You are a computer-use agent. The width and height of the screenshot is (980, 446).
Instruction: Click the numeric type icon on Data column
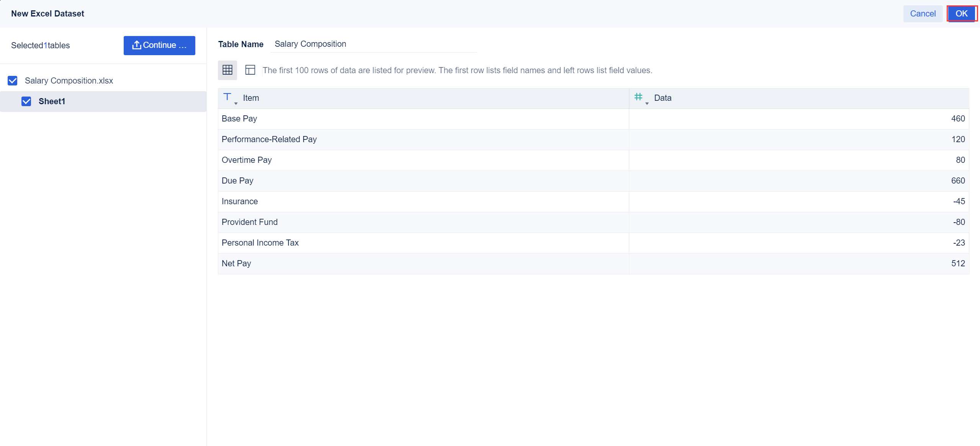[x=638, y=97]
